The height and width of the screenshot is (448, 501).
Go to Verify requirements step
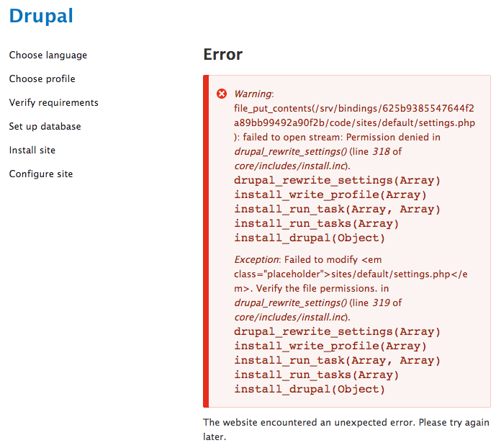[54, 103]
